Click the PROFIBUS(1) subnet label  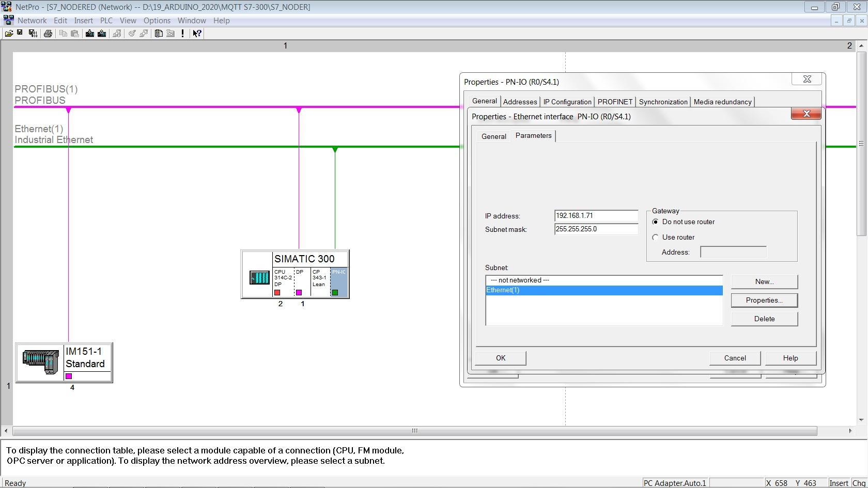46,89
